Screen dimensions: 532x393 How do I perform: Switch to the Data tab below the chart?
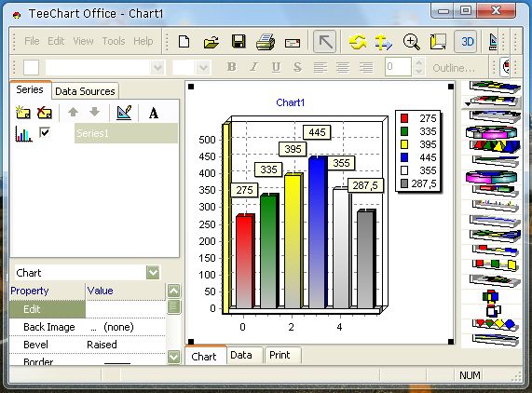[x=241, y=355]
